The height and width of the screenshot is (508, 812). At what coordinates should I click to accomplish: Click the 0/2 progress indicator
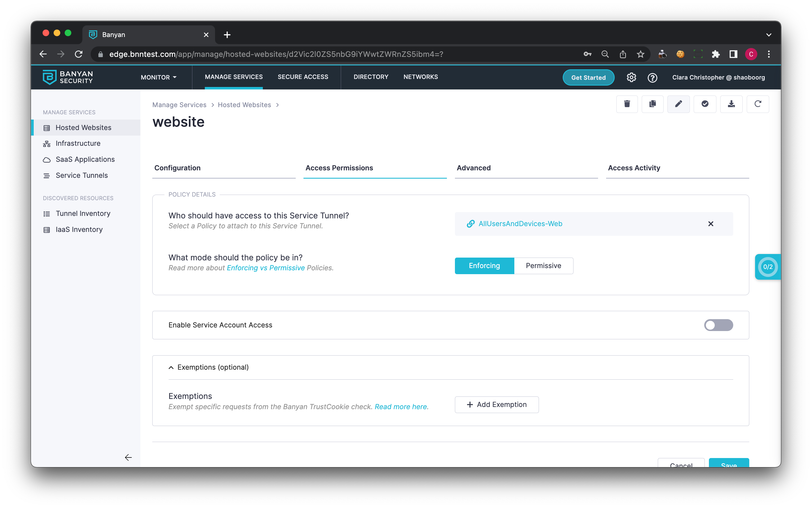point(768,267)
